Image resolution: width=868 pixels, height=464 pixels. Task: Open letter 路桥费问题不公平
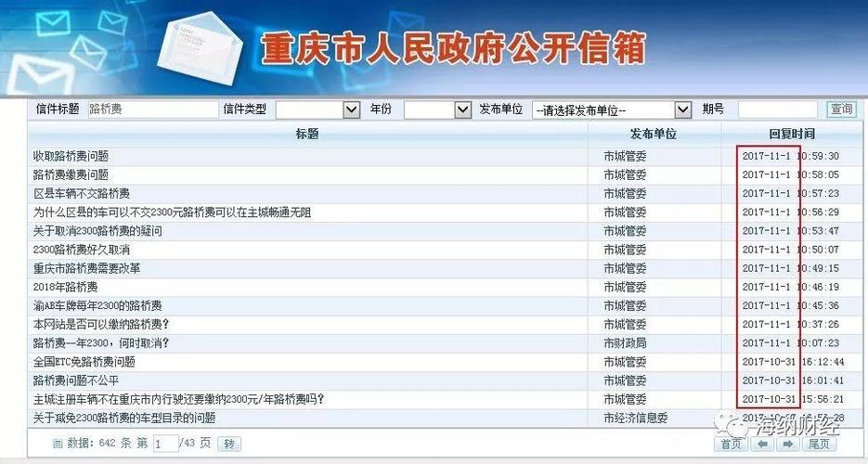(76, 381)
